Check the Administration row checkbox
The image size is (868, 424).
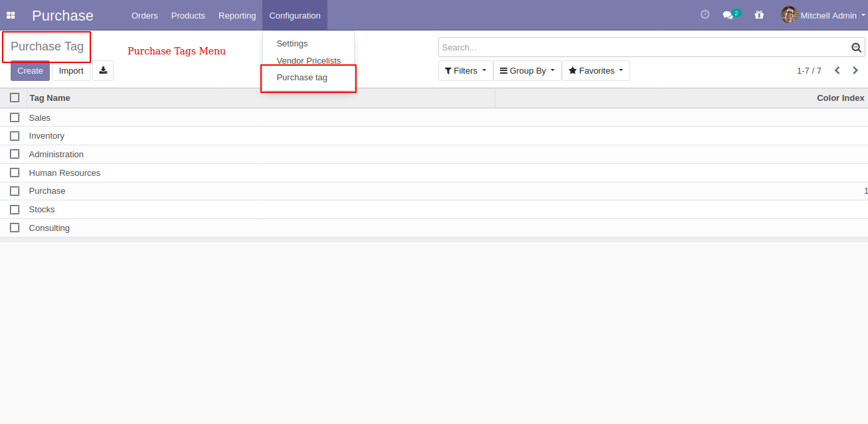point(15,154)
